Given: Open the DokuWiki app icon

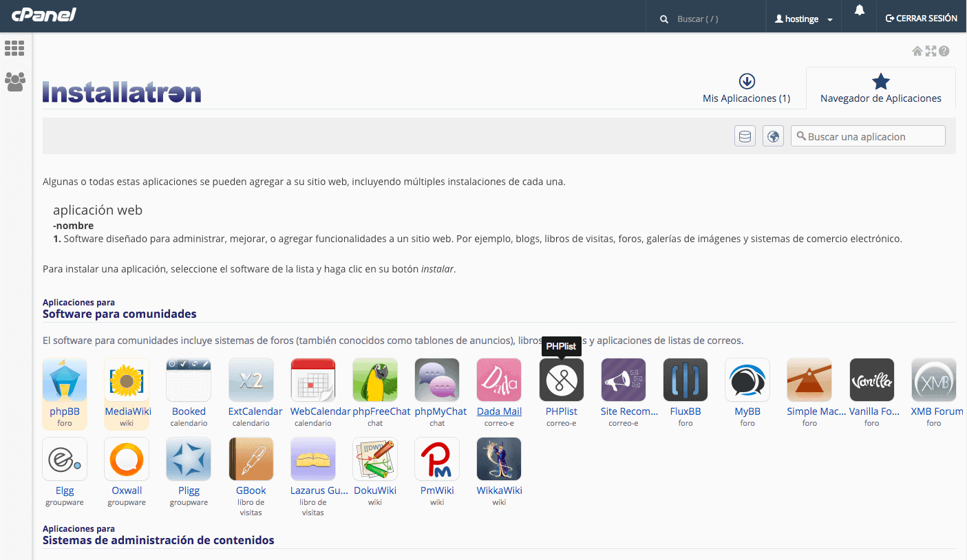Looking at the screenshot, I should (375, 459).
